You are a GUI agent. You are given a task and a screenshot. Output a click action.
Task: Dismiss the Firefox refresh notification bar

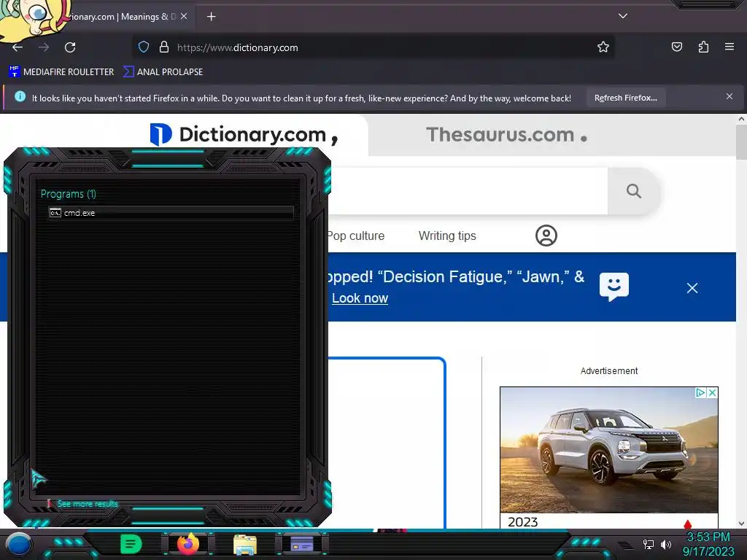[729, 97]
